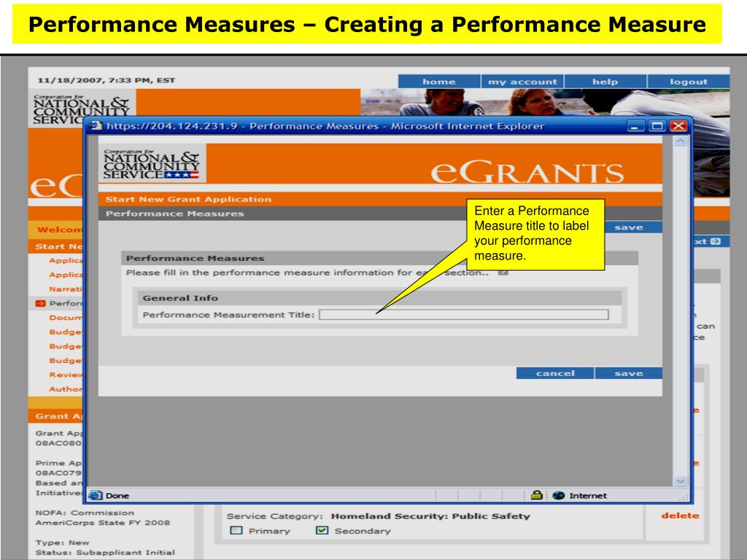
Task: Click Homeland Security: Public Safety text
Action: point(430,516)
